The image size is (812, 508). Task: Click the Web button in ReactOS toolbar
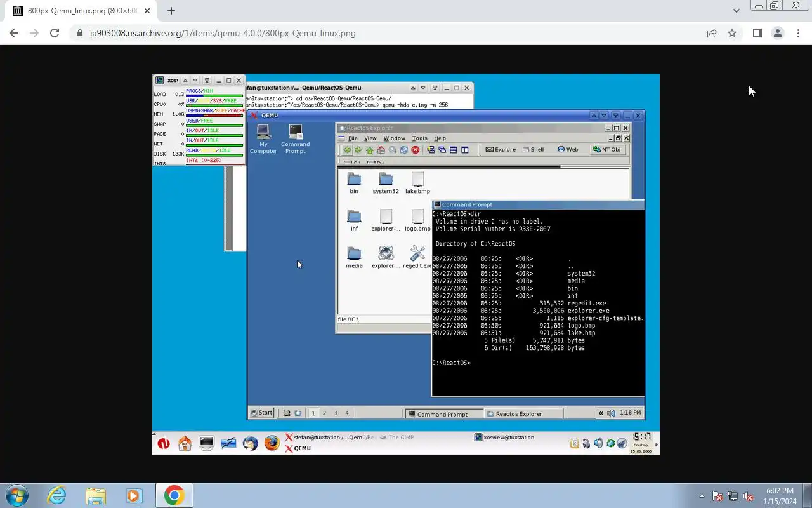(x=568, y=150)
